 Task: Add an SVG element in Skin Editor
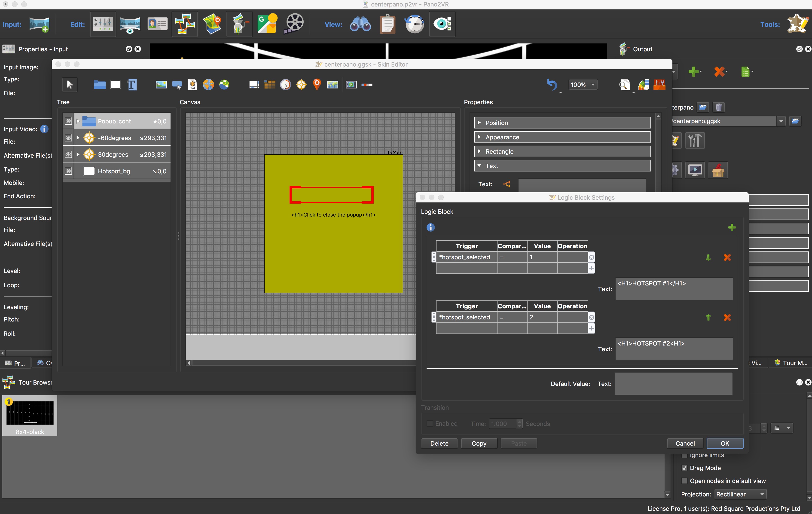click(192, 85)
